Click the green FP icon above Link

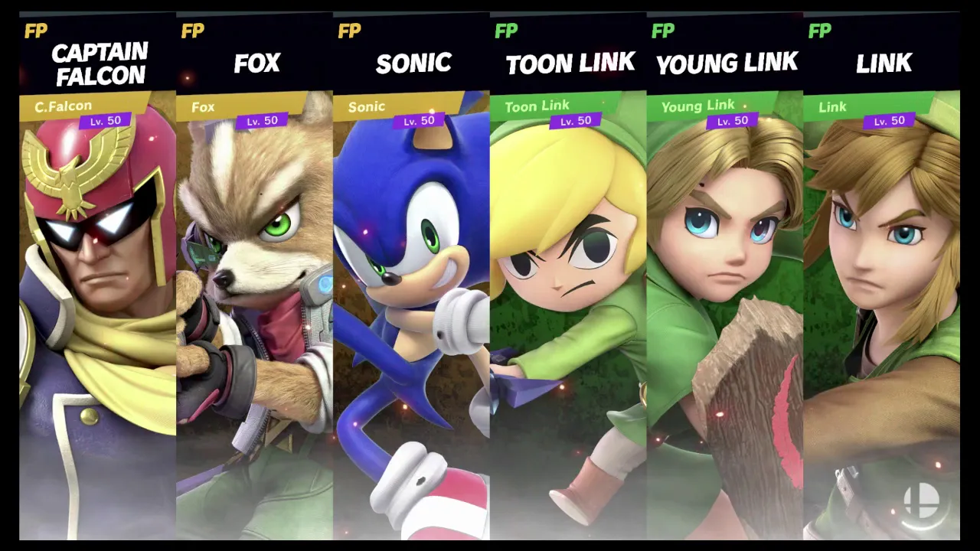click(x=819, y=31)
